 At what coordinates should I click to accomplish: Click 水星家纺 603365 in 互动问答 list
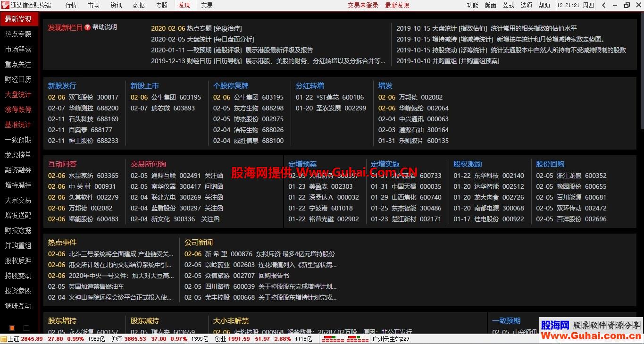(x=83, y=176)
